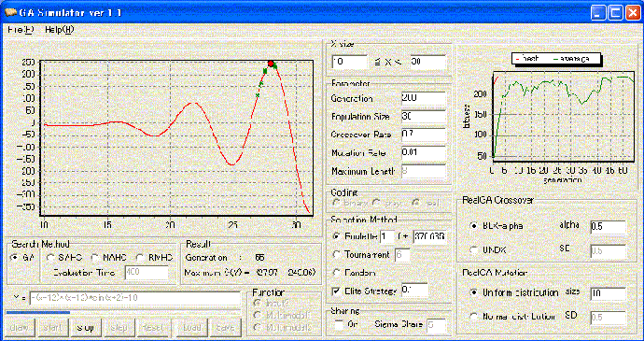
Task: Click the Sigma Share field
Action: [x=436, y=325]
